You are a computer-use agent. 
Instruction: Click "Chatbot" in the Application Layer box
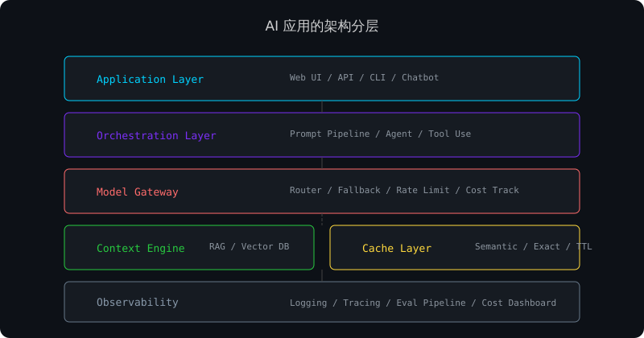pos(420,78)
